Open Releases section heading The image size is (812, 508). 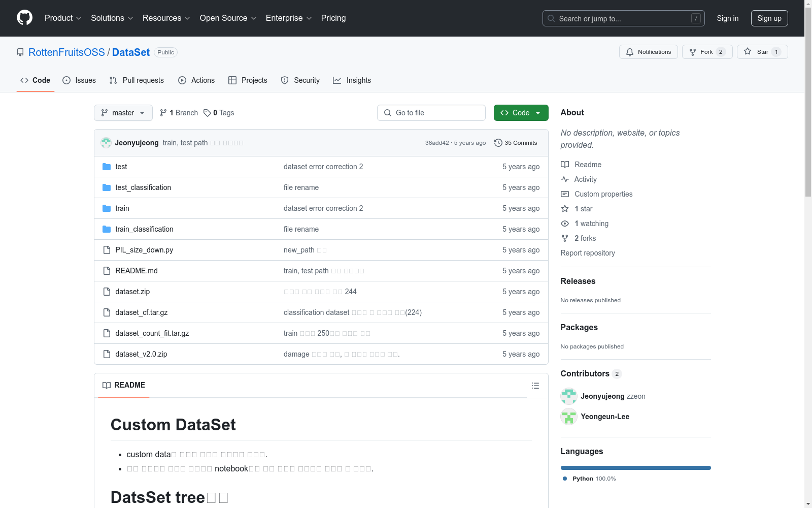click(x=578, y=281)
